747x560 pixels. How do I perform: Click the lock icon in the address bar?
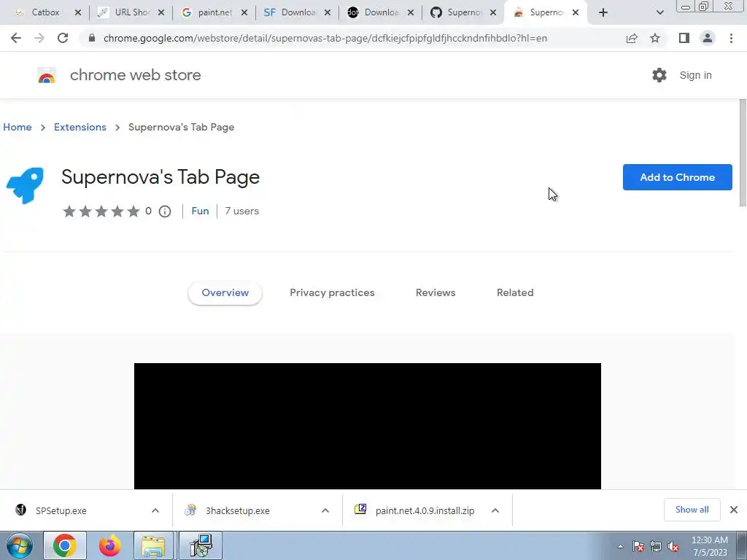92,38
